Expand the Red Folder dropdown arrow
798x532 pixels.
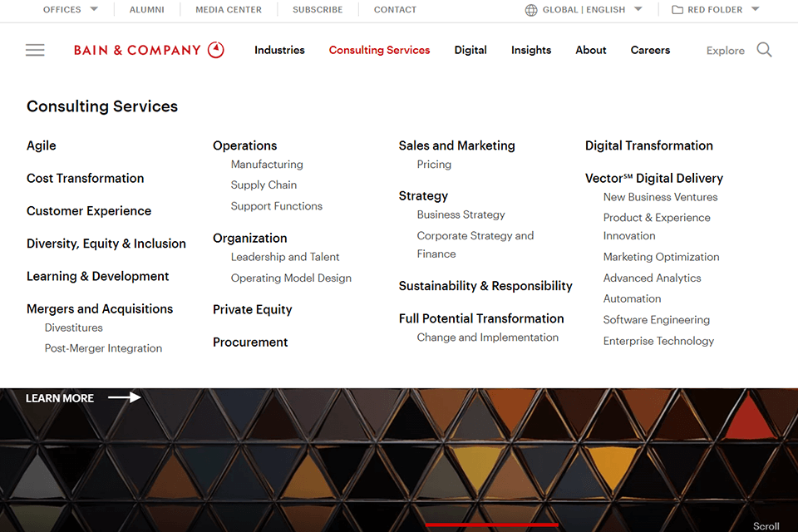756,9
